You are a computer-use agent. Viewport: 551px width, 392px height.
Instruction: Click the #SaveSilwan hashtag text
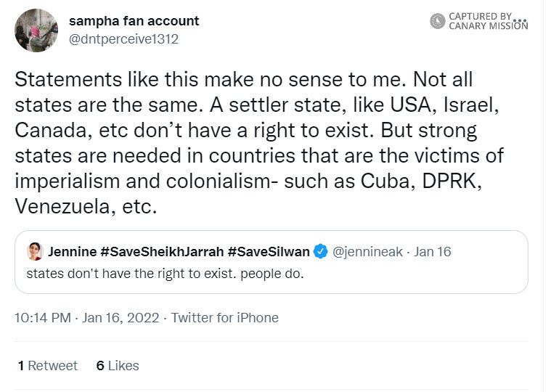click(269, 253)
